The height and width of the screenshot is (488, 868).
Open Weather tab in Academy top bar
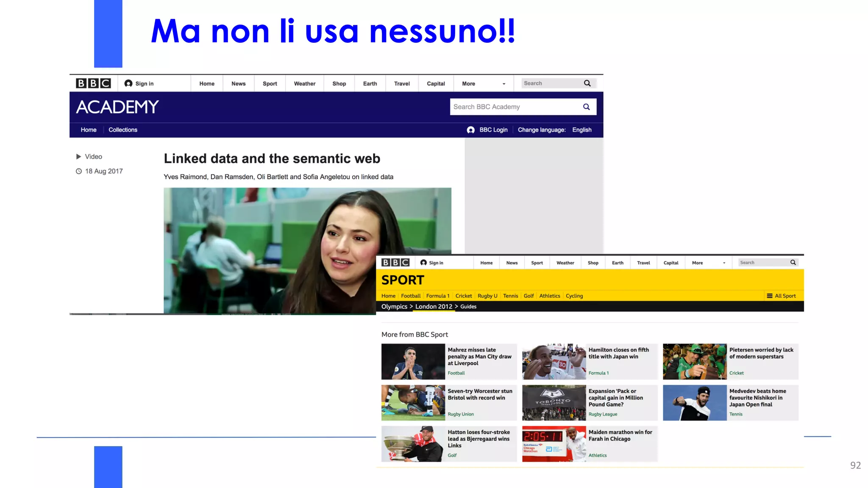point(305,83)
